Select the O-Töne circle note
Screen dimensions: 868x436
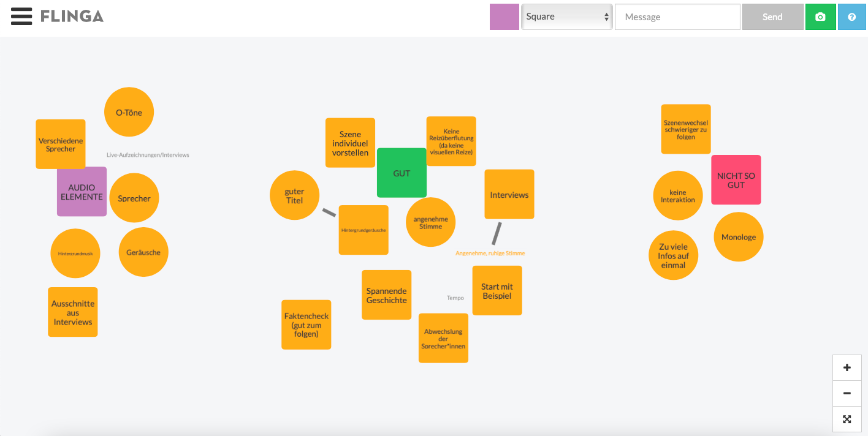pos(129,112)
